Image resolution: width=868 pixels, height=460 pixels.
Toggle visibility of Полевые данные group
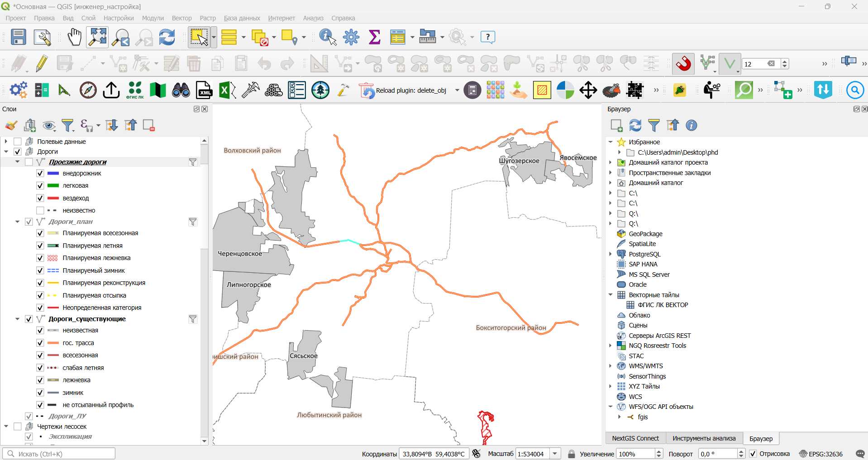point(18,142)
